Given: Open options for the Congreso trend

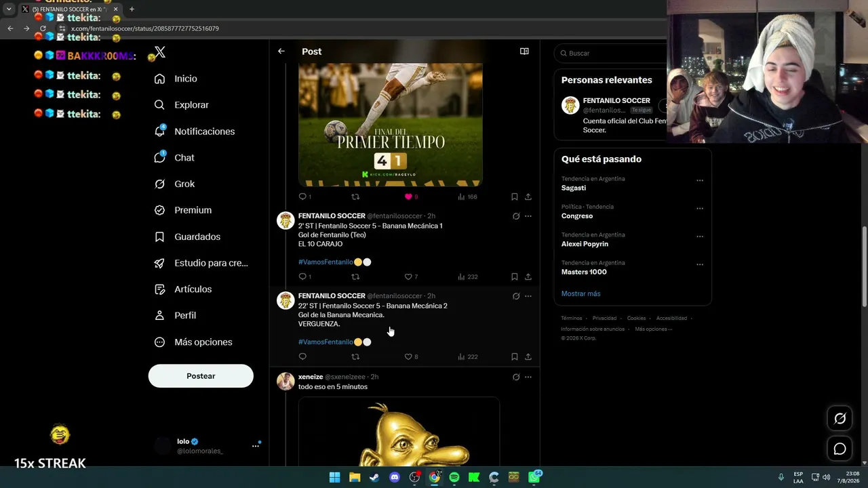Looking at the screenshot, I should tap(700, 208).
